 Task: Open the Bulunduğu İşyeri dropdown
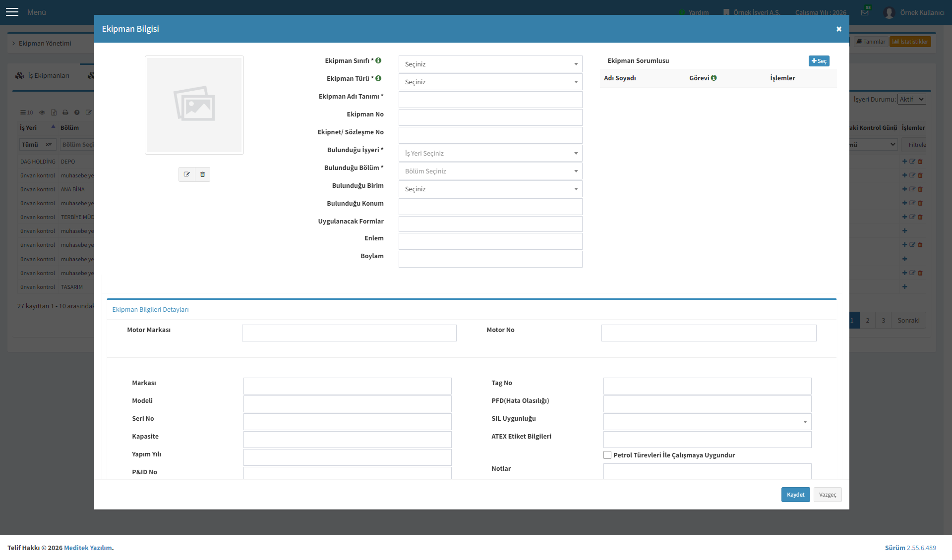[490, 153]
